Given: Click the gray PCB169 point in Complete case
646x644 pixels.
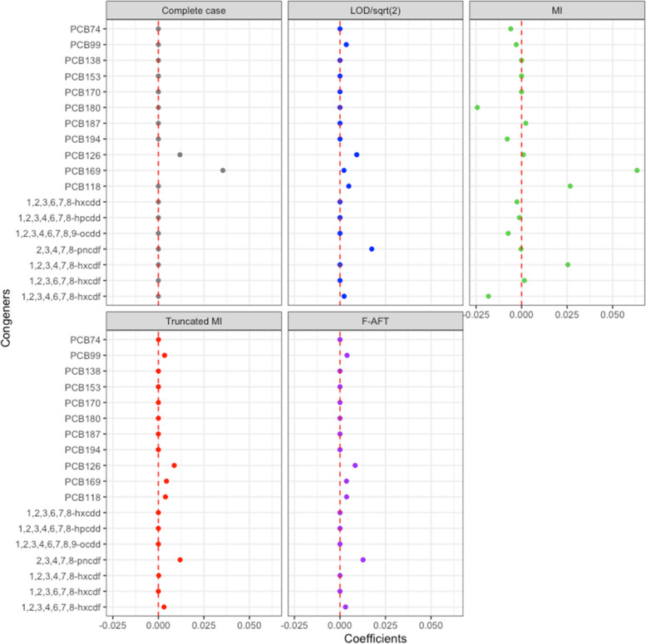Looking at the screenshot, I should coord(223,170).
